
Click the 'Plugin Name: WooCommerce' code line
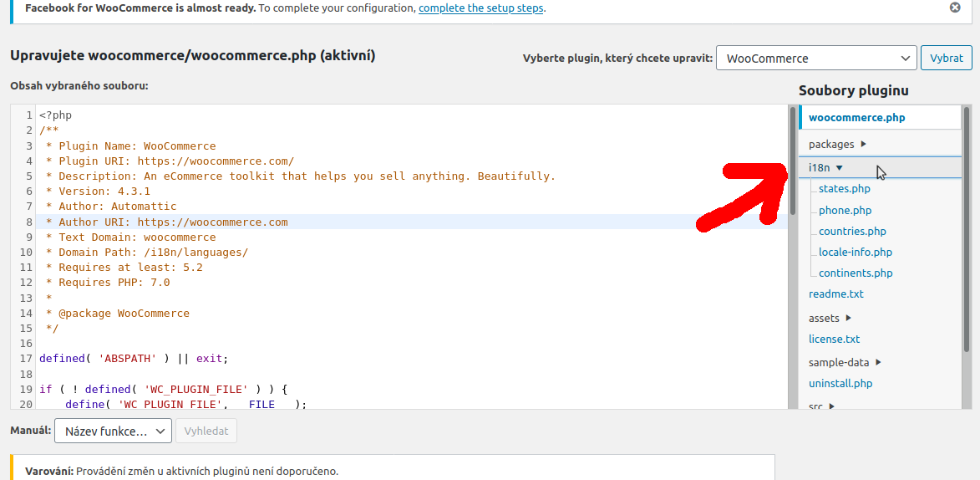coord(130,146)
